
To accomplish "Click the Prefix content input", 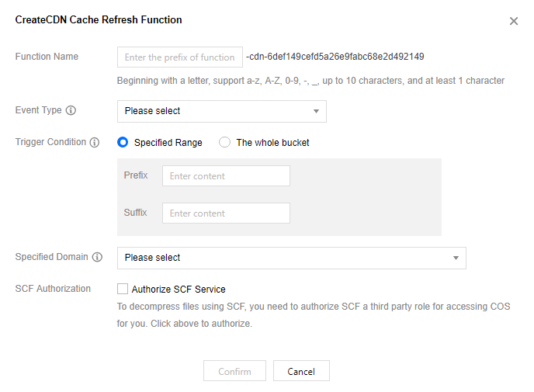I will [x=226, y=176].
